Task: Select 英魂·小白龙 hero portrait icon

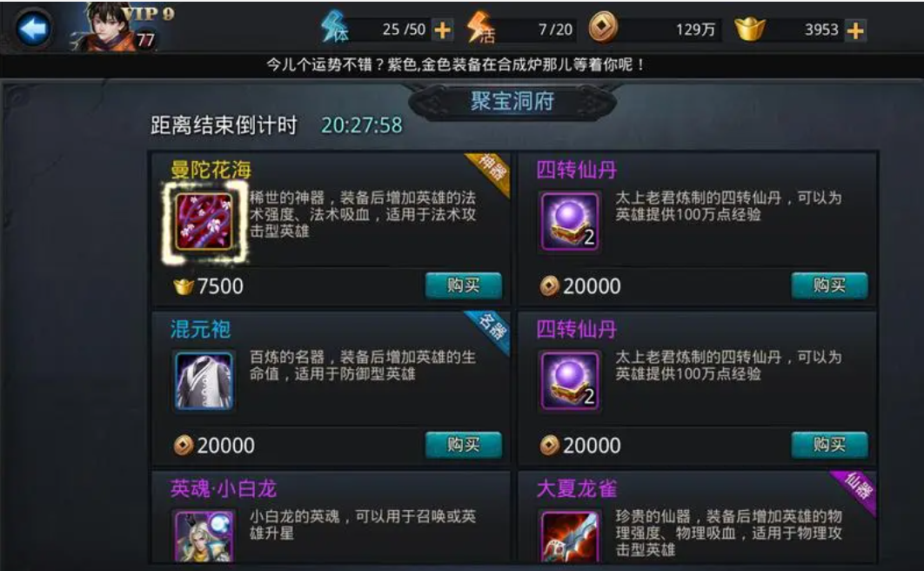Action: tap(204, 536)
